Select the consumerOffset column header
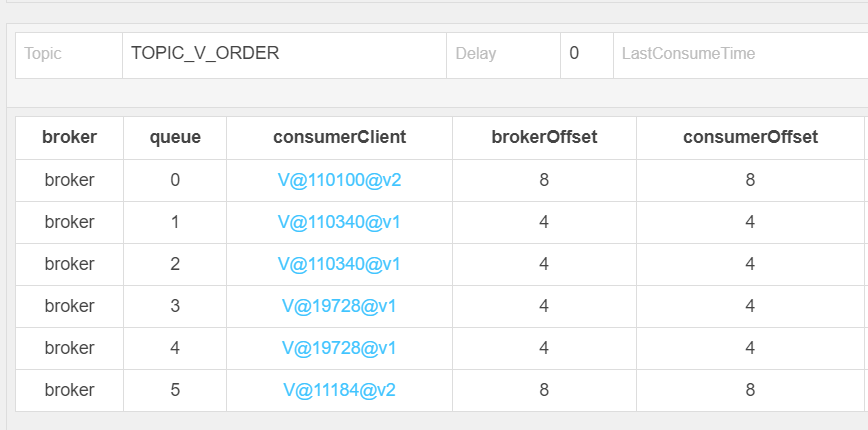868x430 pixels. click(x=750, y=138)
